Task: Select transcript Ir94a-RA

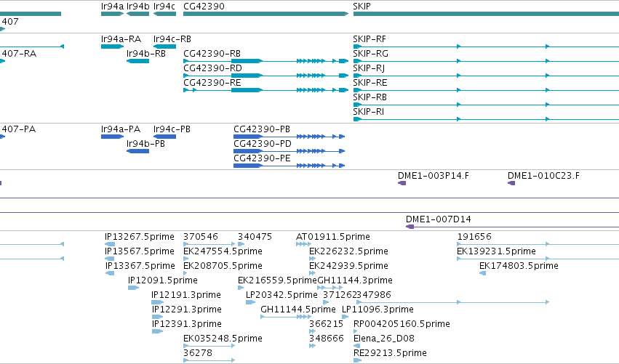Action: pyautogui.click(x=112, y=46)
